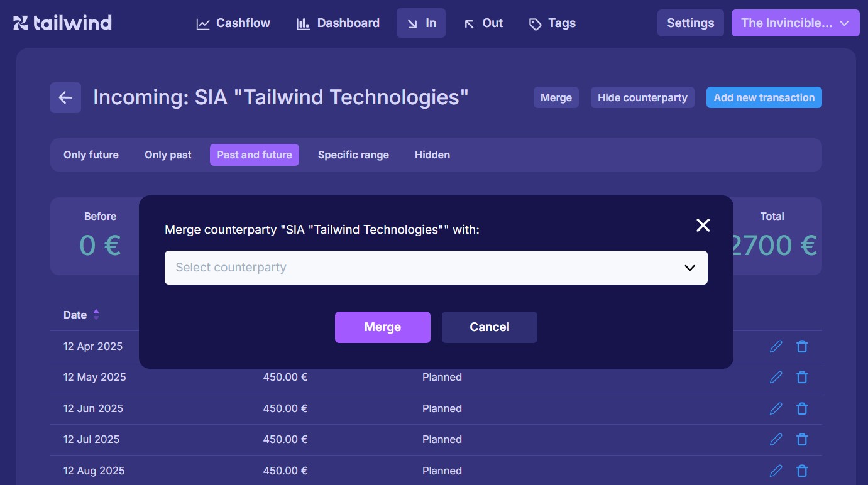
Task: Click Hide counterparty button
Action: [x=642, y=97]
